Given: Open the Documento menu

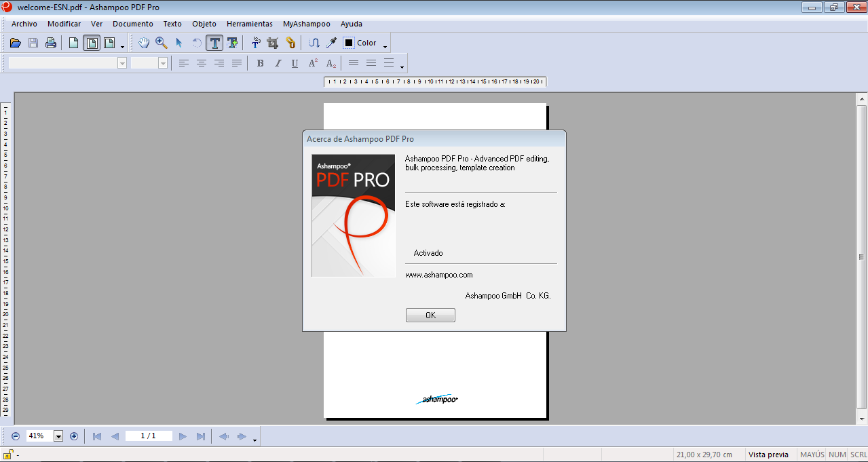Looking at the screenshot, I should pyautogui.click(x=133, y=24).
